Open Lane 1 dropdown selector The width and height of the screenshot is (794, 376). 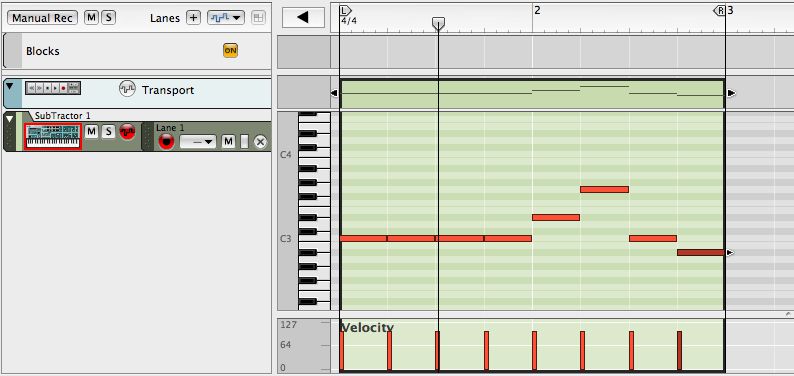(x=198, y=142)
